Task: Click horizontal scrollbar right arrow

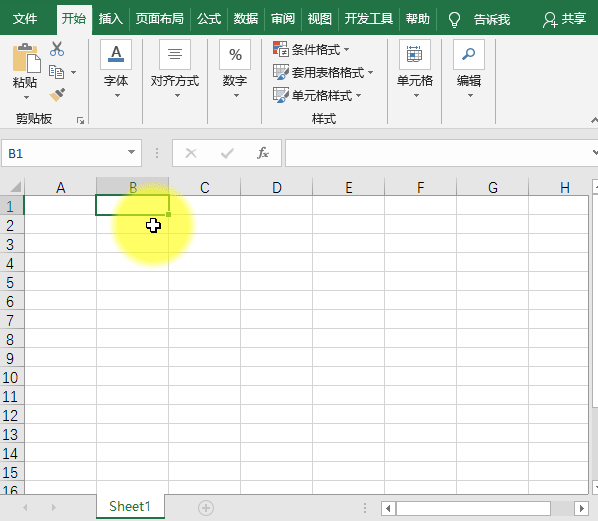Action: [581, 508]
